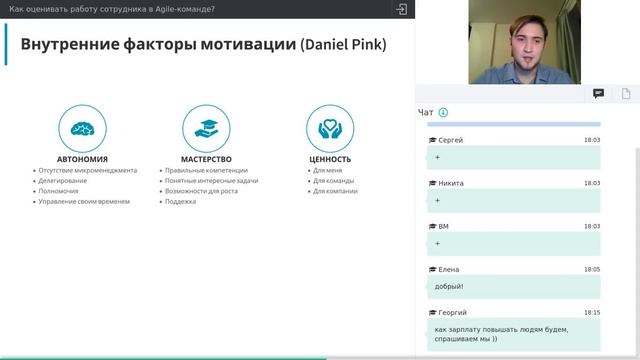Click the bullet Понятные интересные задачи
The image size is (640, 360).
coord(211,180)
